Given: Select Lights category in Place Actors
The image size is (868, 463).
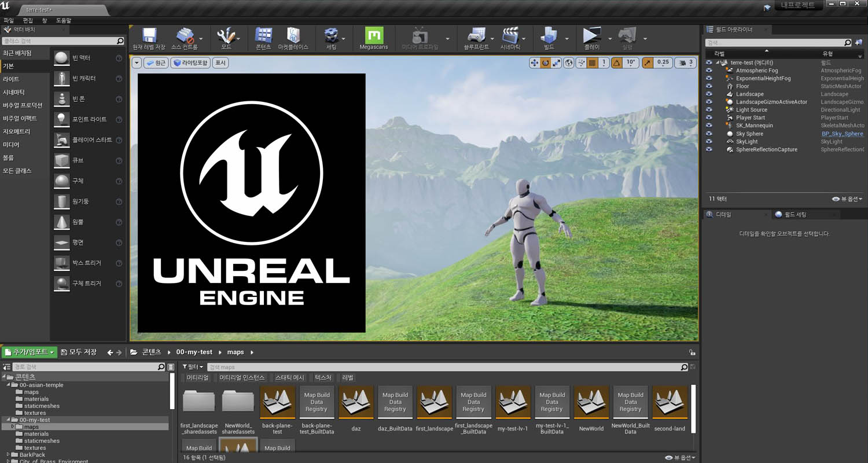Looking at the screenshot, I should (x=11, y=79).
